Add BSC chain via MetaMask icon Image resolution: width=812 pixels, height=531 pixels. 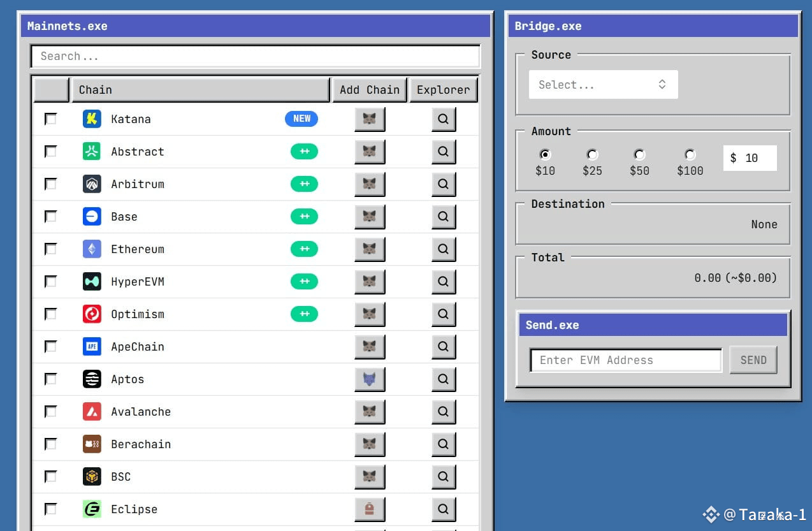coord(370,477)
